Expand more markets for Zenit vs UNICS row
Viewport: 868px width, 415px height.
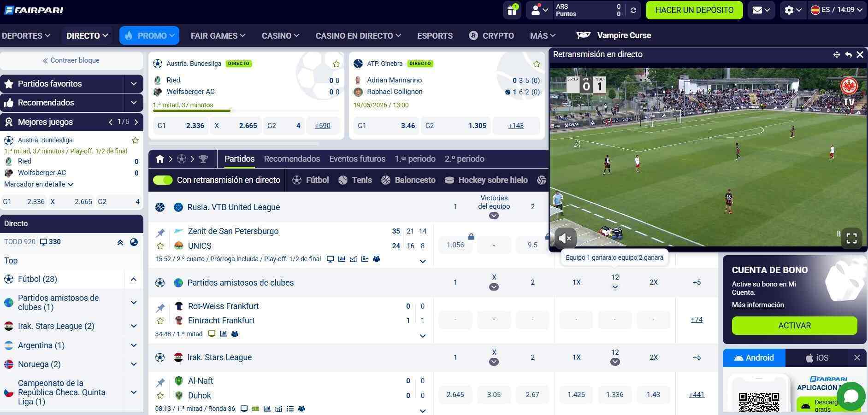coord(423,261)
